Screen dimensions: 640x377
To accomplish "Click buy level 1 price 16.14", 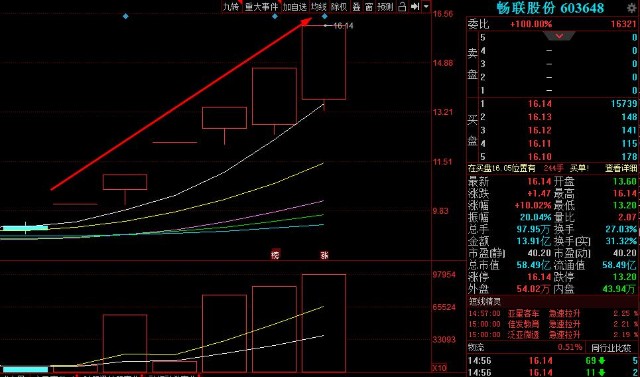I will click(540, 104).
